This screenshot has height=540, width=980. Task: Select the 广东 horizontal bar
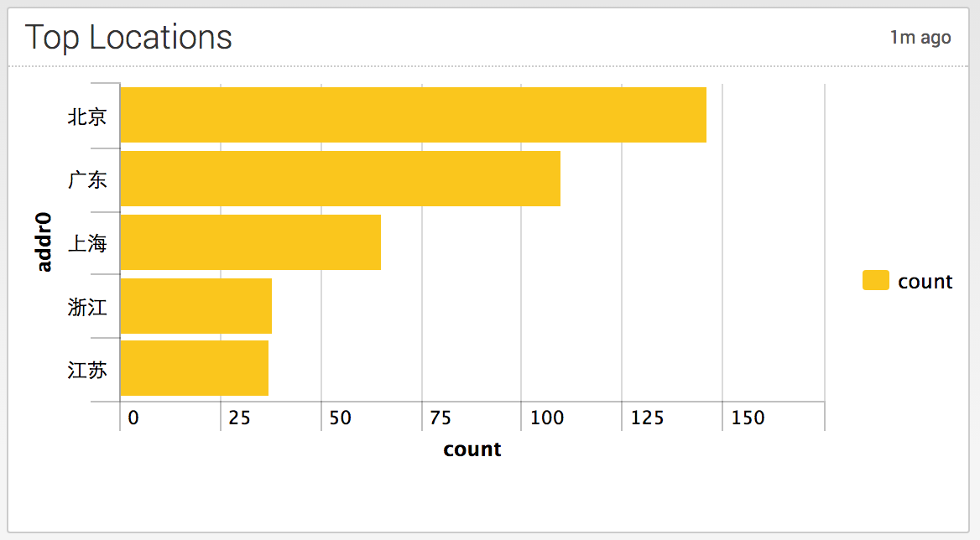(x=340, y=179)
